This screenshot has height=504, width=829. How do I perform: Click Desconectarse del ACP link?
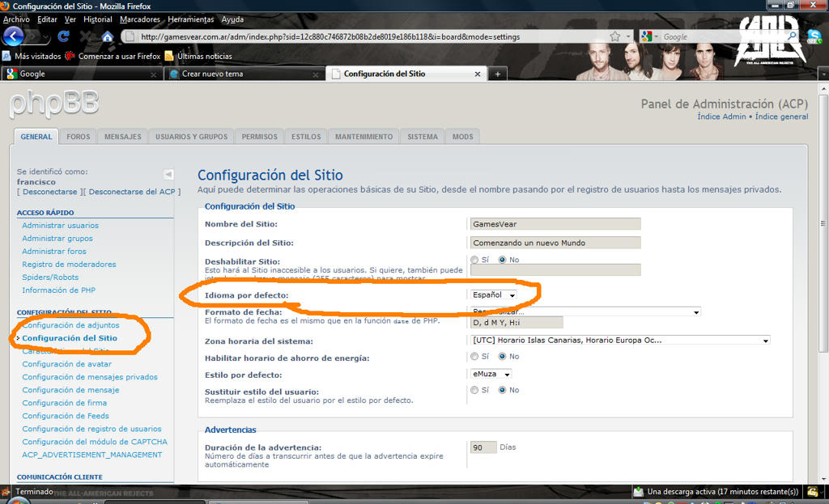click(x=132, y=192)
